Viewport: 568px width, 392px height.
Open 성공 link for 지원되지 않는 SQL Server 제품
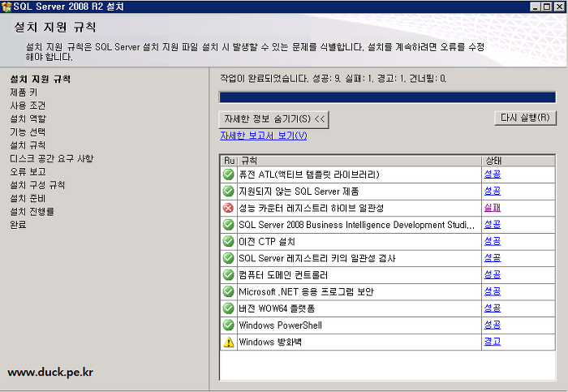[x=493, y=191]
